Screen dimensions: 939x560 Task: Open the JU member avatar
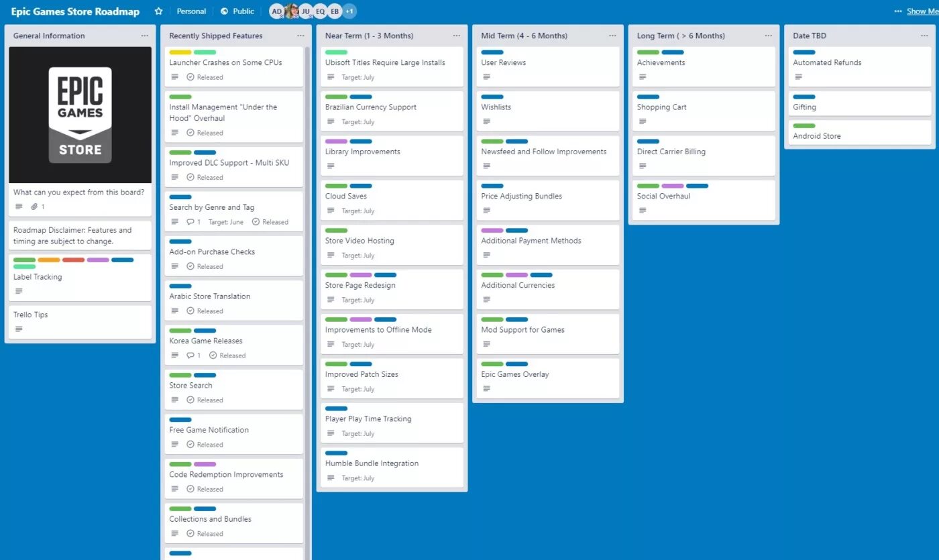[x=306, y=11]
